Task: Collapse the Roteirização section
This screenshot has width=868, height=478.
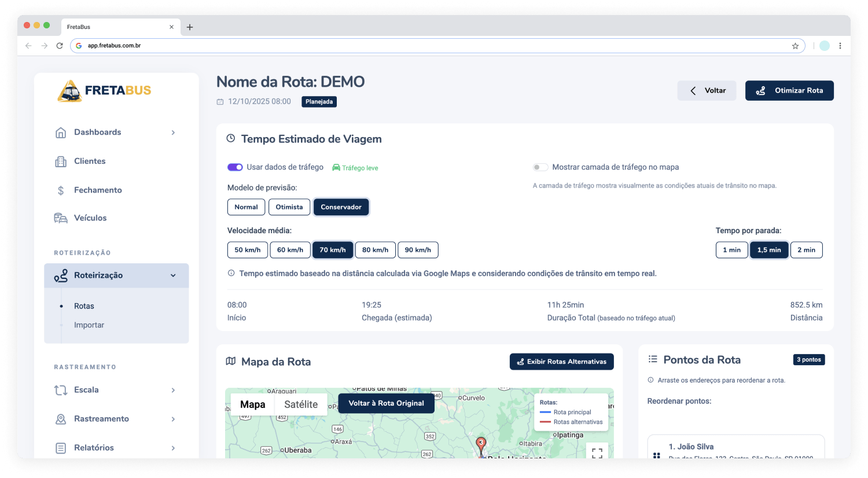Action: (x=173, y=275)
